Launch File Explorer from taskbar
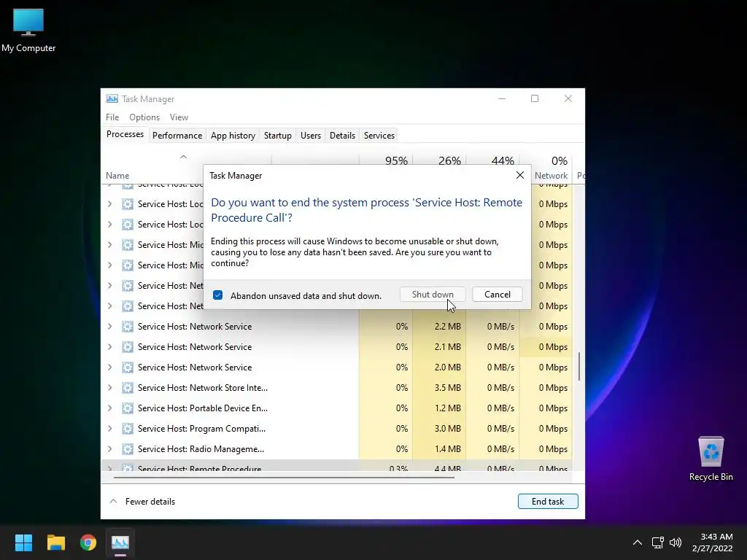747x560 pixels. click(55, 542)
